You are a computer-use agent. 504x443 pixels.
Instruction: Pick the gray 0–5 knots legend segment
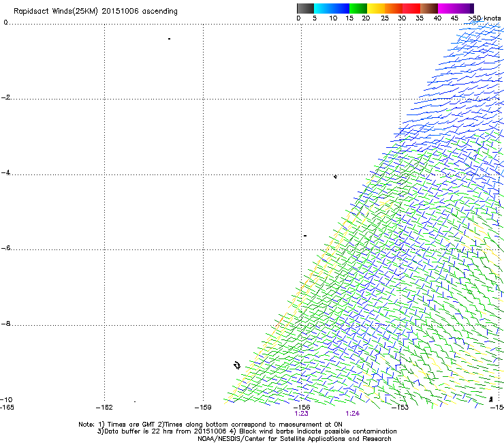pos(305,8)
